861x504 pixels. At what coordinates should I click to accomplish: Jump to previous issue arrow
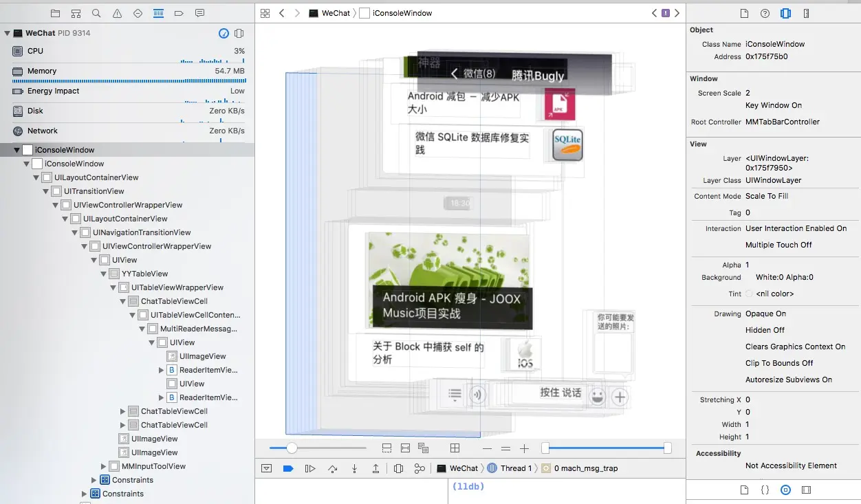655,13
